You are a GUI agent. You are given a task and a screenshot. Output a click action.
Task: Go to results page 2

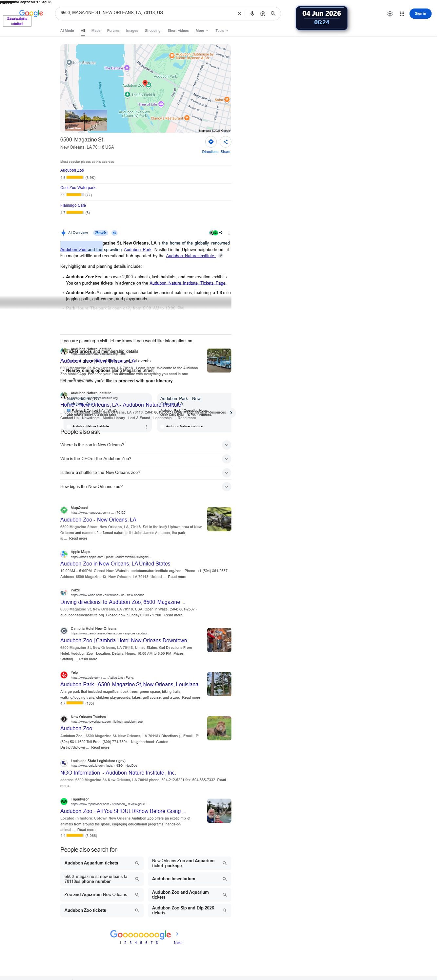pyautogui.click(x=127, y=954)
